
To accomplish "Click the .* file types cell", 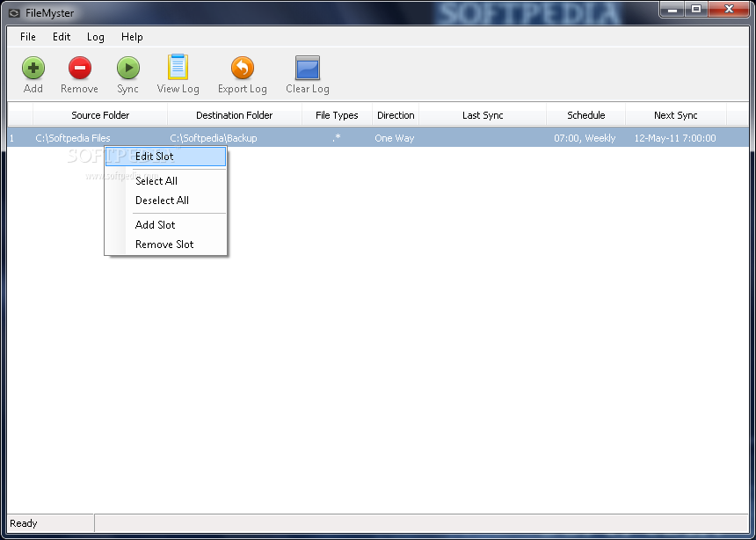I will coord(337,137).
